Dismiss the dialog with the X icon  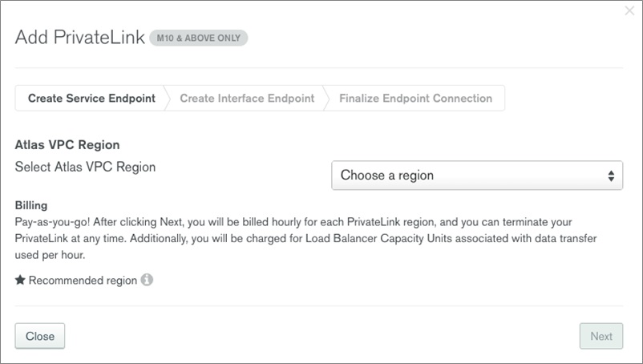coord(629,10)
